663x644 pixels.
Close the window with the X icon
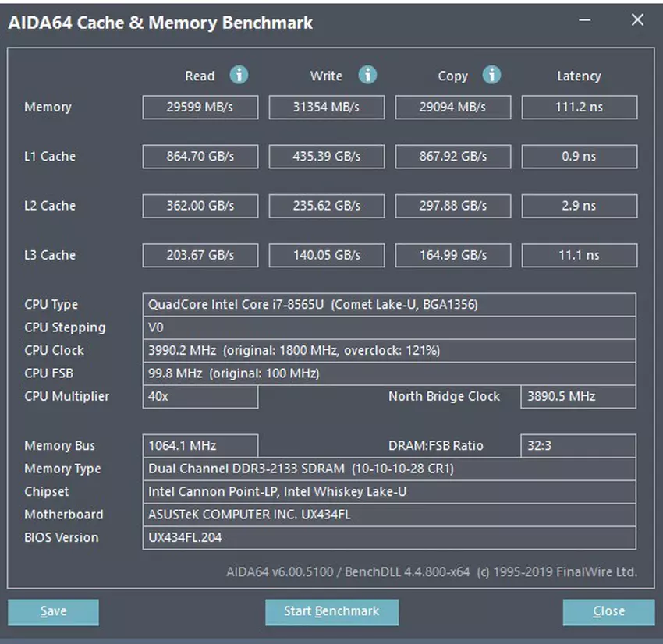(x=637, y=21)
